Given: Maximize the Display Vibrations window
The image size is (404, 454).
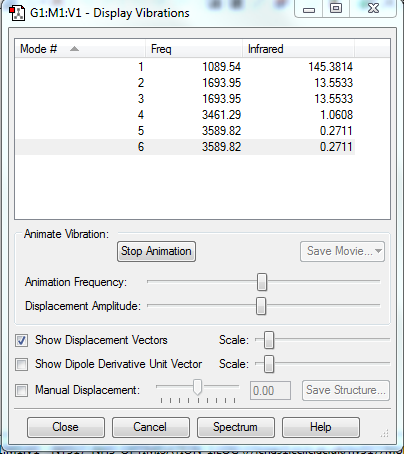Looking at the screenshot, I should (336, 8).
